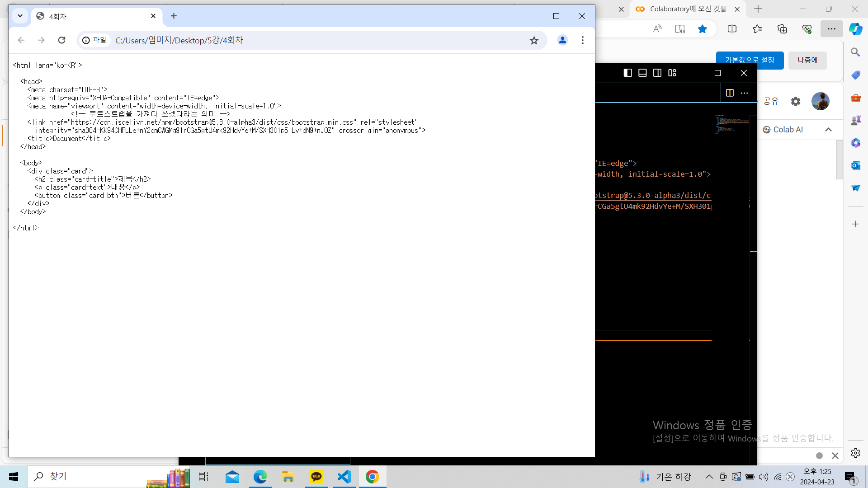Click the Colab 공유 share button
The height and width of the screenshot is (488, 868).
click(771, 101)
